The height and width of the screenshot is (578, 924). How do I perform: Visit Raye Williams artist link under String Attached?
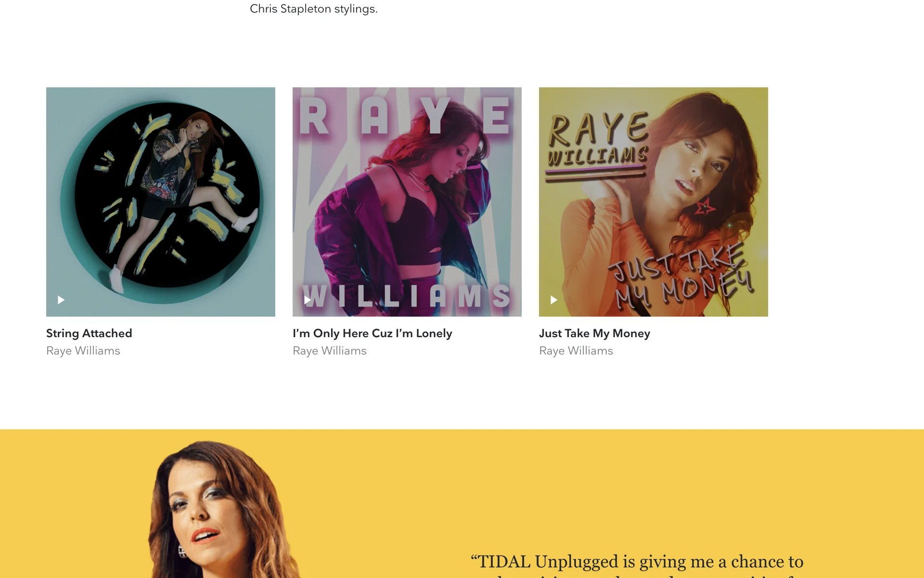83,351
